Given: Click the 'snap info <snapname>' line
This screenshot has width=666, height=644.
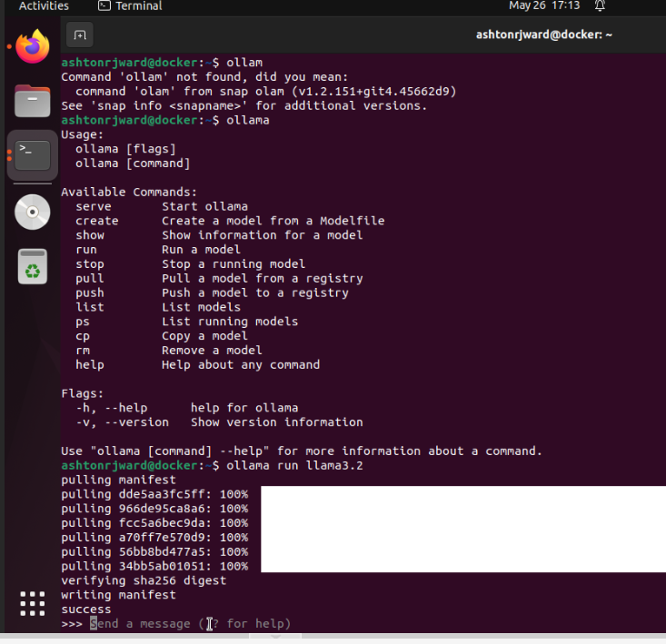Looking at the screenshot, I should click(244, 106).
